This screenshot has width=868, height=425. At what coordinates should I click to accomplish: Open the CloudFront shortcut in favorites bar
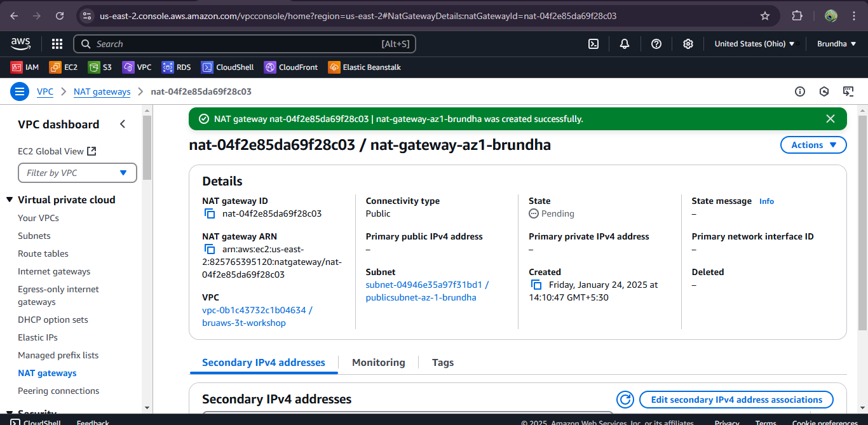[x=291, y=67]
